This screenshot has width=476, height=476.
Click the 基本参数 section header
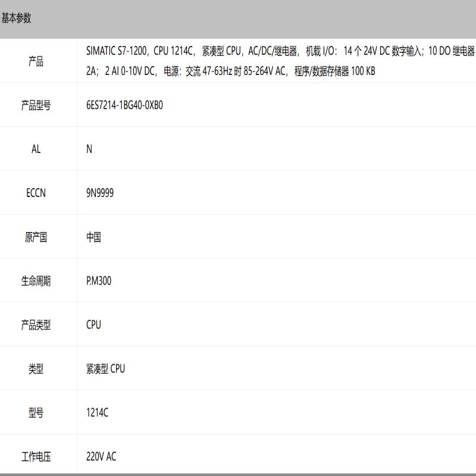[17, 18]
